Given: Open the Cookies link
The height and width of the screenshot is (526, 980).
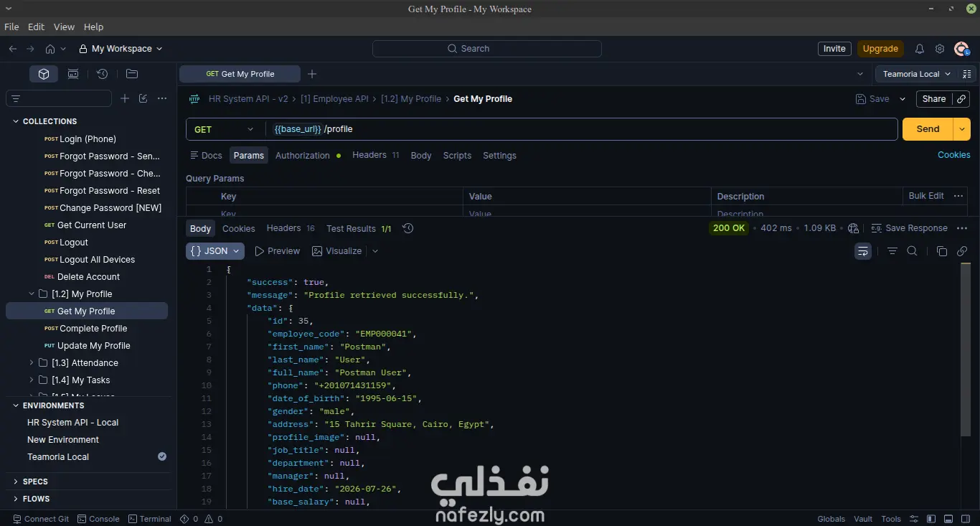Looking at the screenshot, I should [953, 155].
